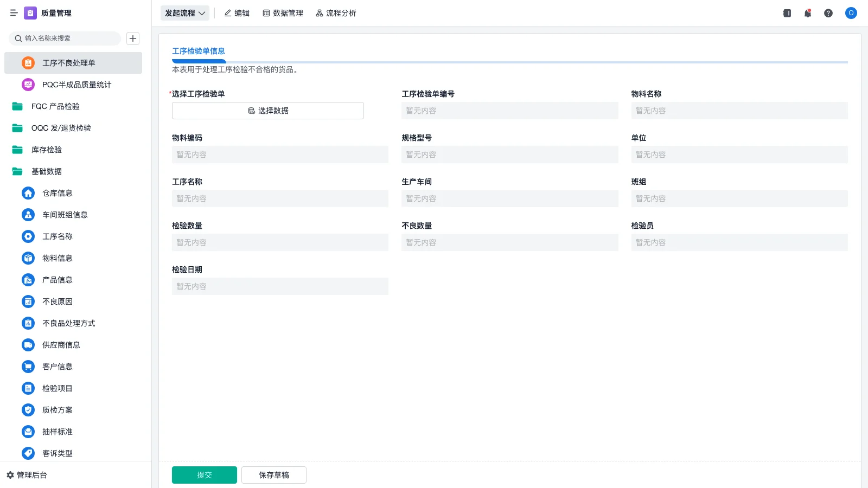Viewport: 868px width, 488px height.
Task: Click the search input field
Action: (x=65, y=38)
